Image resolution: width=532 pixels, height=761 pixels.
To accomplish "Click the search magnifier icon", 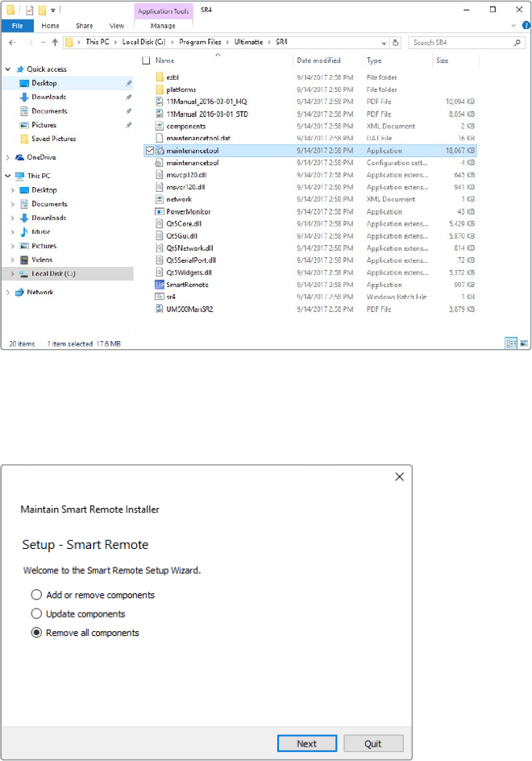I will (x=517, y=43).
